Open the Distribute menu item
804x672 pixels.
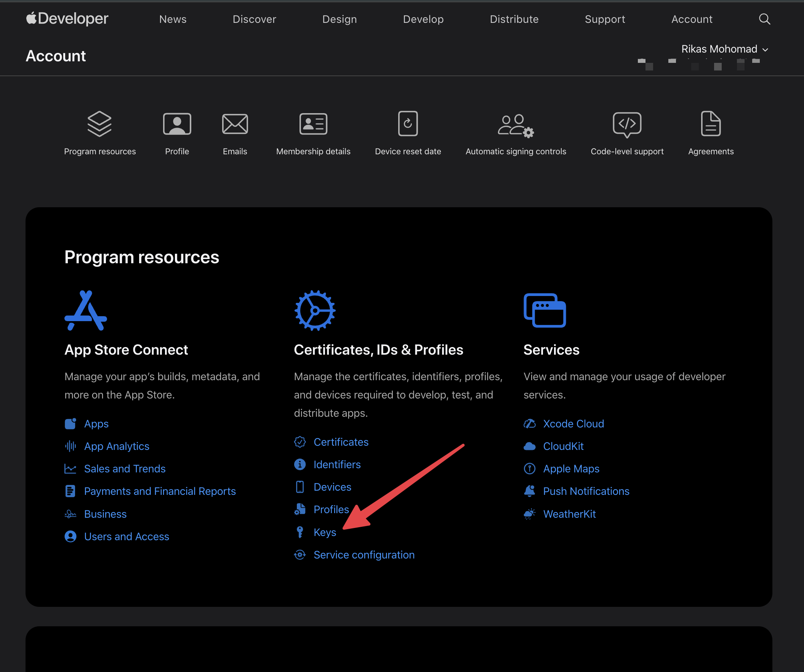click(514, 19)
